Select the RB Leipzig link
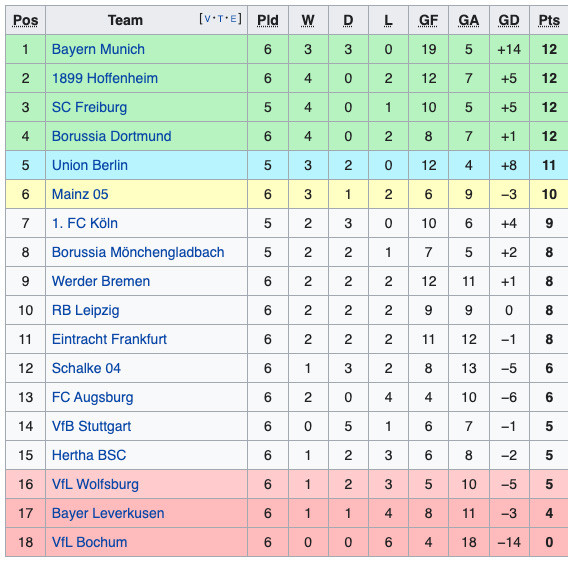 pyautogui.click(x=85, y=310)
